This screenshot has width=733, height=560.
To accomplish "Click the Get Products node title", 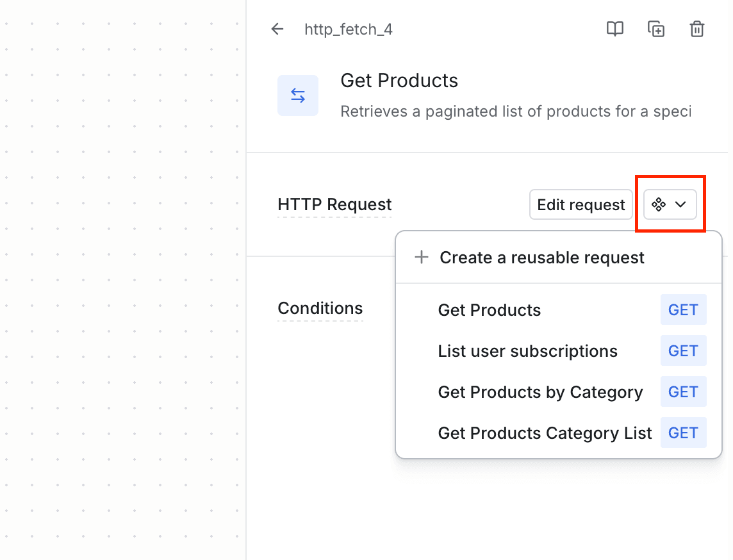I will click(x=399, y=80).
